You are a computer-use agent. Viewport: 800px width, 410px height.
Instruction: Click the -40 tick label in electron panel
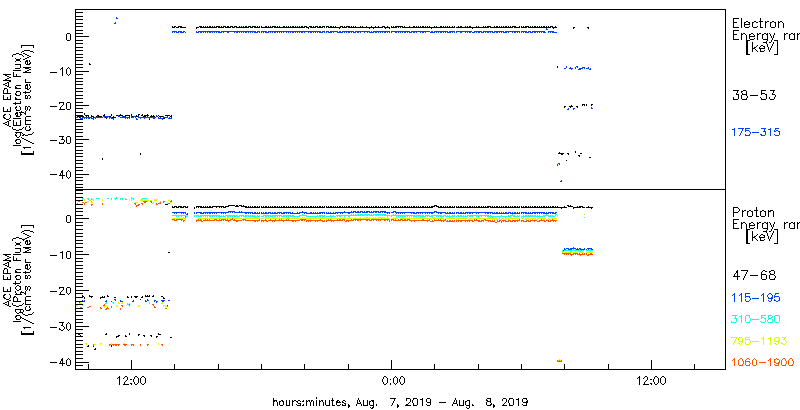point(60,175)
